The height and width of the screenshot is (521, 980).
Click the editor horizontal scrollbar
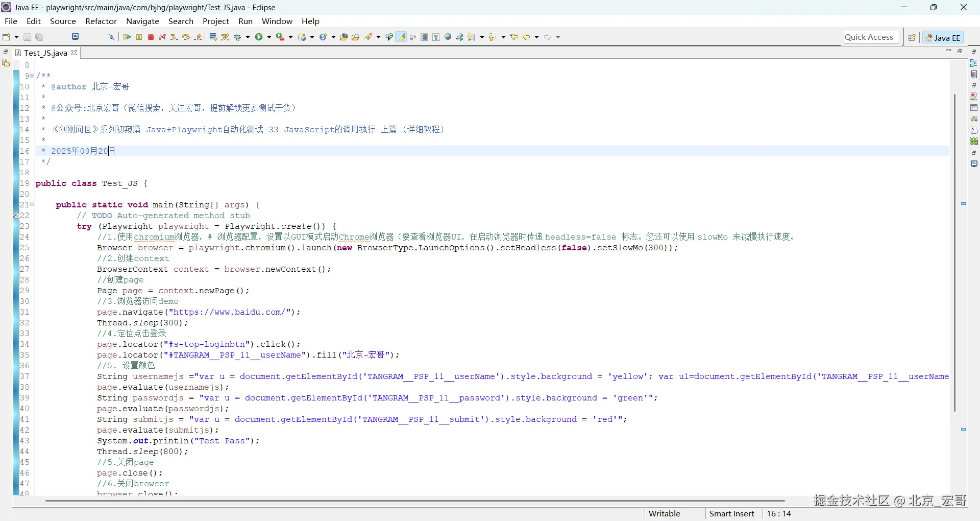[415, 501]
